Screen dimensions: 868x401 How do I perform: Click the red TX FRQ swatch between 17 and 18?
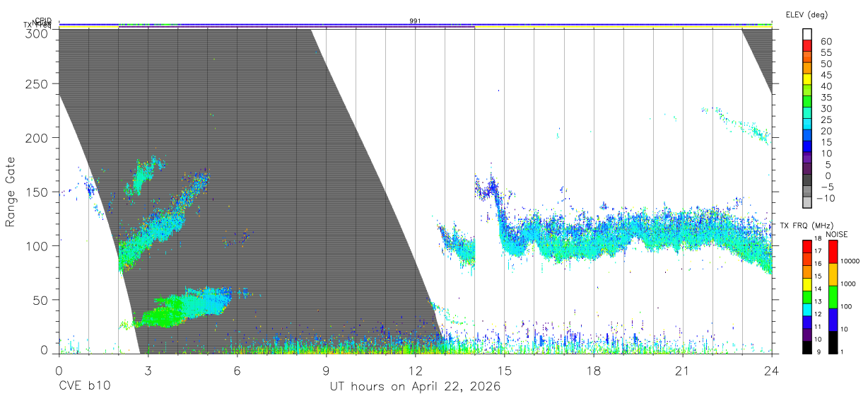click(807, 246)
